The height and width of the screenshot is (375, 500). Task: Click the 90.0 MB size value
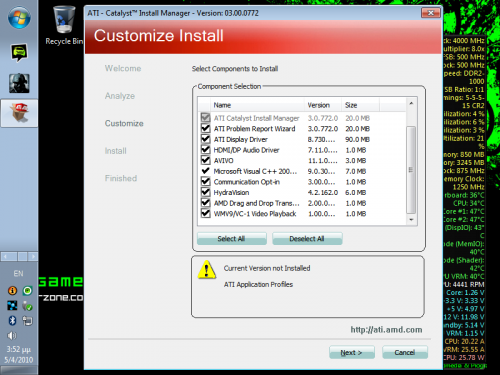[357, 139]
